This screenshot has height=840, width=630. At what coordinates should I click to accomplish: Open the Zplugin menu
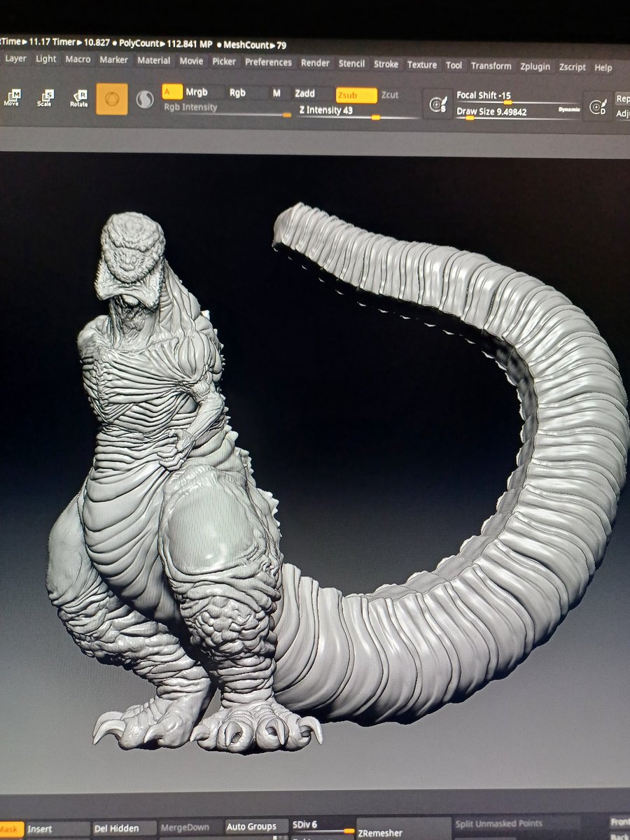535,66
